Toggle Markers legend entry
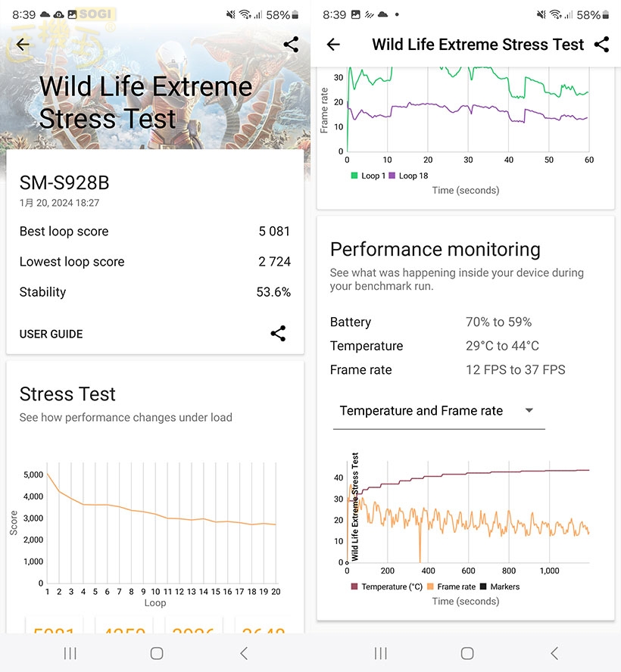Image resolution: width=621 pixels, height=672 pixels. (x=500, y=586)
